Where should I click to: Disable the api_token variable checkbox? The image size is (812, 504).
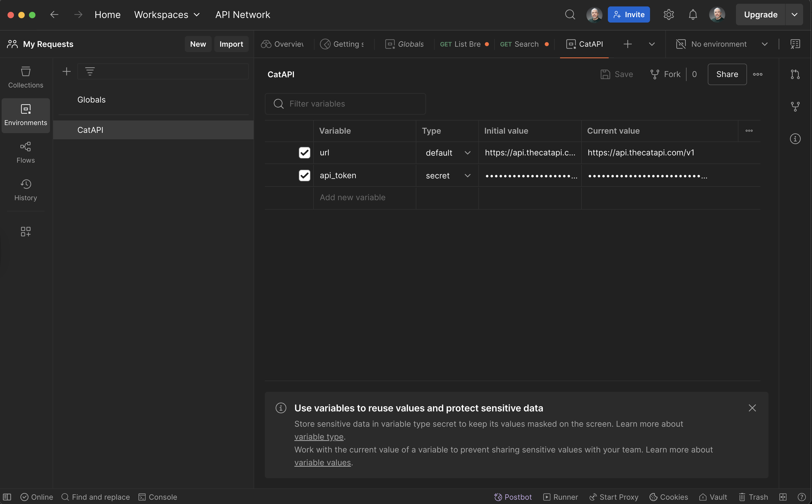(x=304, y=175)
